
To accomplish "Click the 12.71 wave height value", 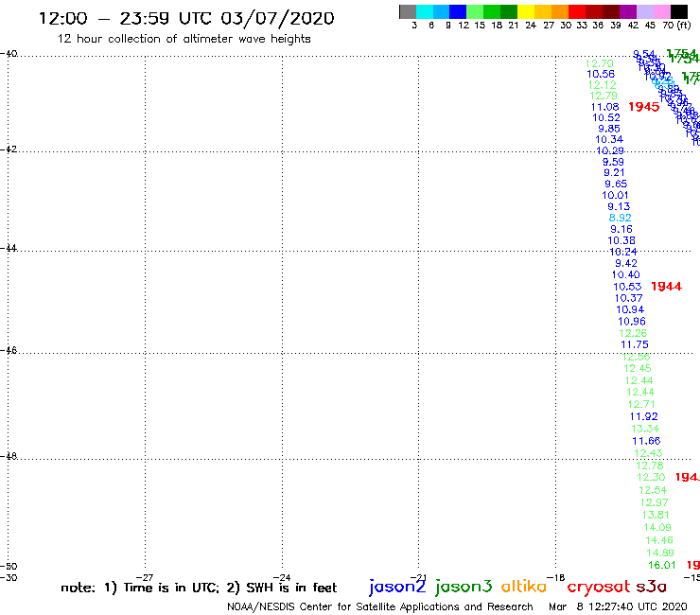I will 641,404.
